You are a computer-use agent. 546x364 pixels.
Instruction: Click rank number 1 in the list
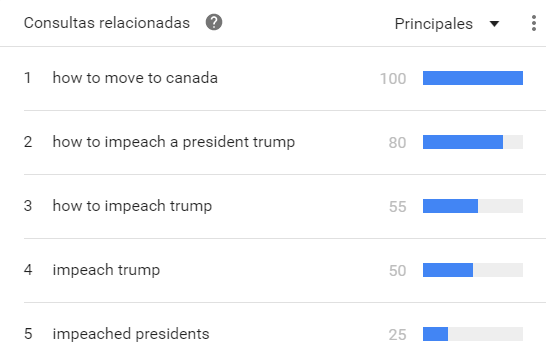(28, 78)
